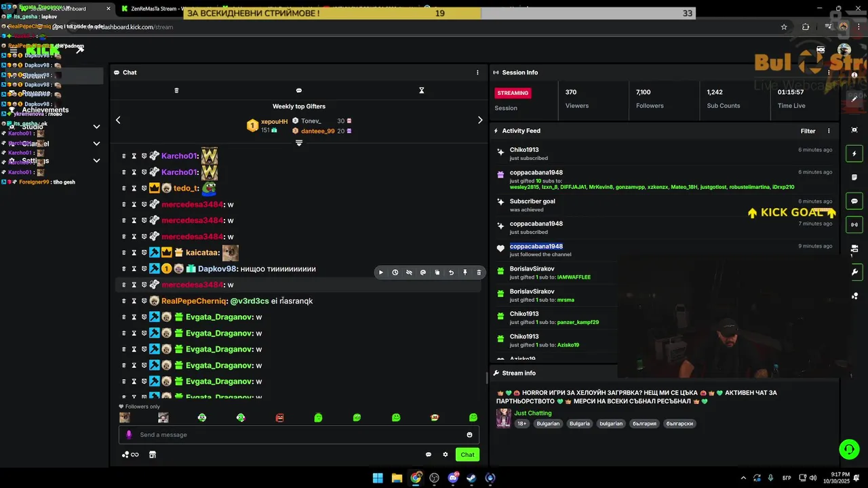This screenshot has height=488, width=868.
Task: Focus the Send a message field
Action: pos(298,435)
